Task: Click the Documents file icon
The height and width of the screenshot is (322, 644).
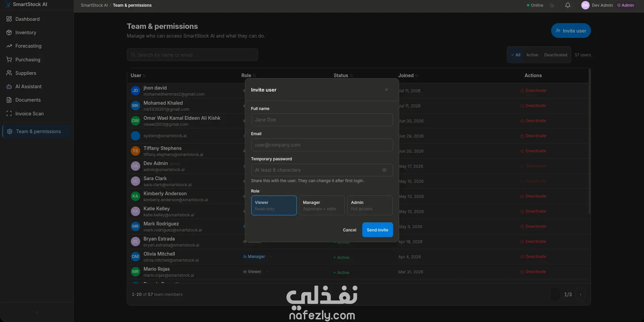Action: click(9, 100)
